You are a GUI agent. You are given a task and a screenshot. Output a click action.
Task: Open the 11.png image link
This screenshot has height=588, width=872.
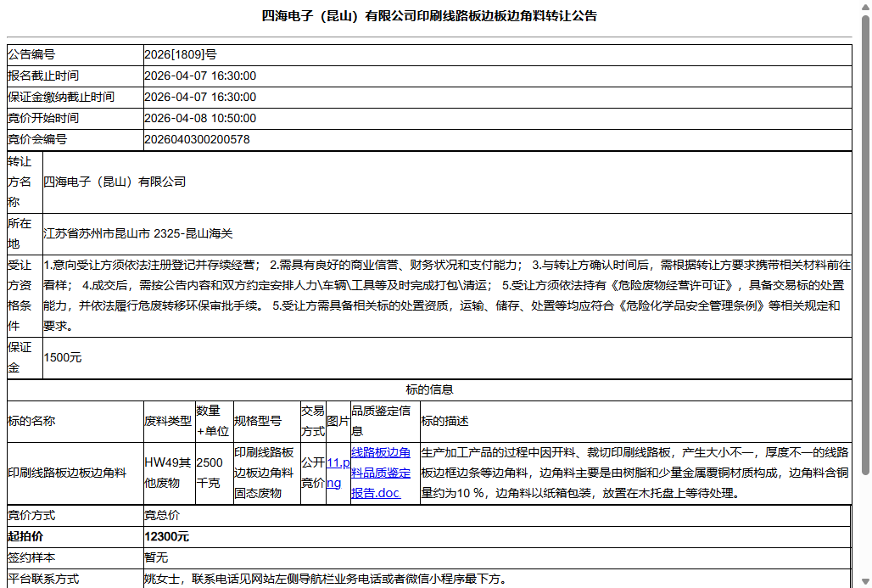coord(338,473)
